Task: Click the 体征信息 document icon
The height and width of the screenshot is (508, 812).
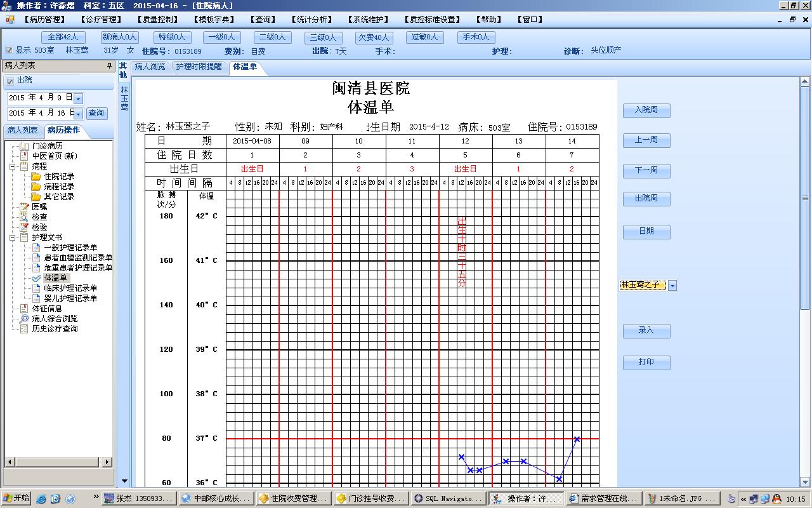Action: coord(25,309)
